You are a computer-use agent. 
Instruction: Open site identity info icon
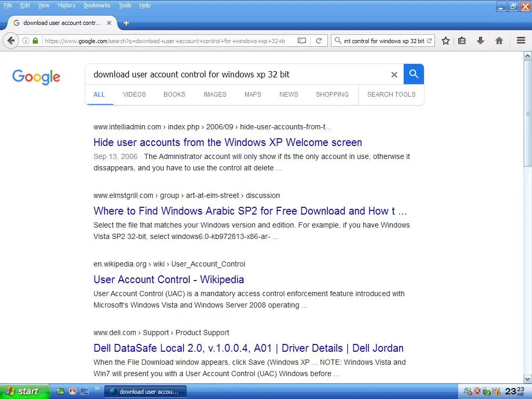[26, 41]
